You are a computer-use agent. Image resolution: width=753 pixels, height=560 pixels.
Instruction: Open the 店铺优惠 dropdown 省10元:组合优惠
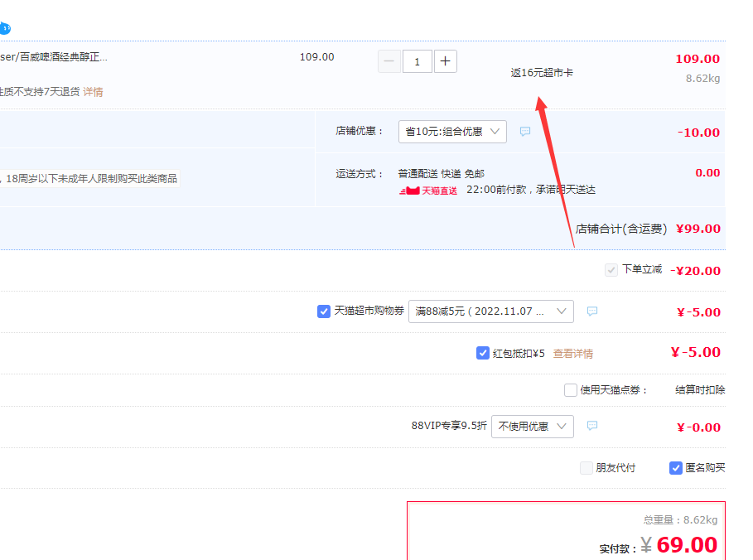coord(452,132)
